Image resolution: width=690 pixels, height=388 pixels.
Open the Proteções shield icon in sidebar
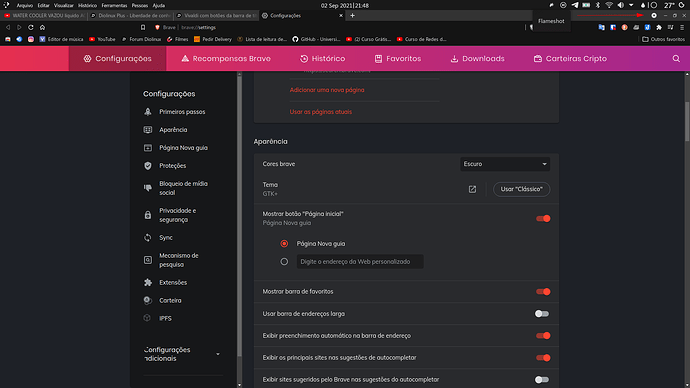coord(148,166)
